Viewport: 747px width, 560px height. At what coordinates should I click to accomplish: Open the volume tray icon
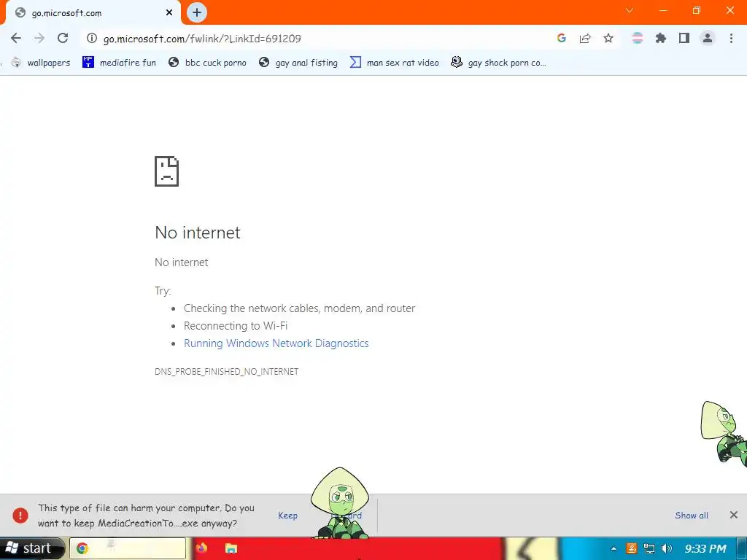click(x=667, y=548)
